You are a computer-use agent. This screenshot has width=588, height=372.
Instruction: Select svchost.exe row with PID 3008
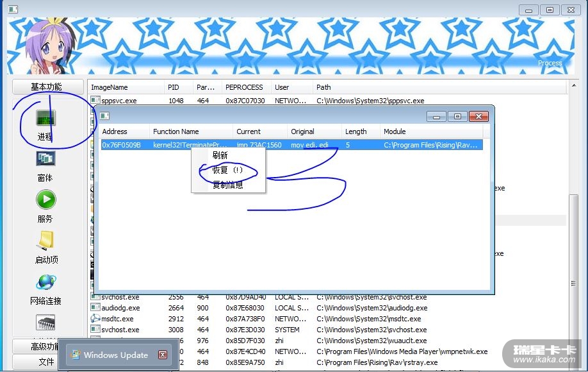pos(328,330)
